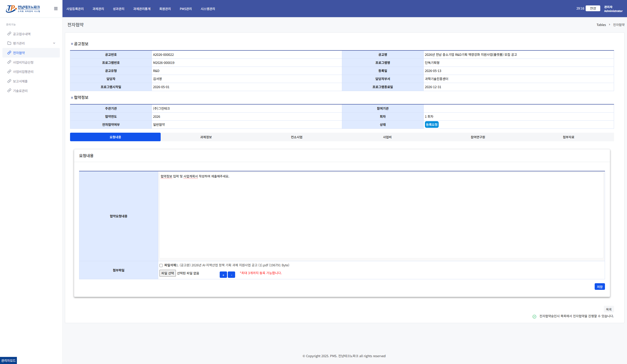Click the Tables breadcrumb link

tap(601, 25)
